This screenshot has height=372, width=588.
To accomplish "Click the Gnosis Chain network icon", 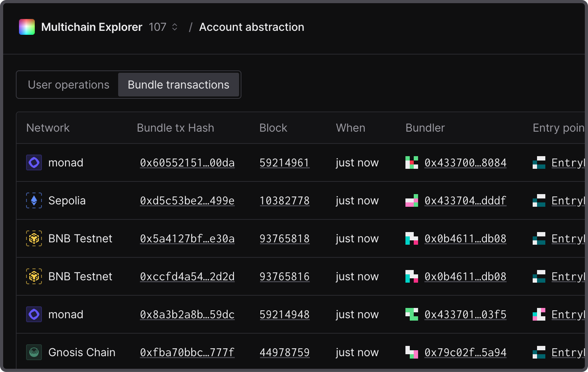I will pos(34,352).
